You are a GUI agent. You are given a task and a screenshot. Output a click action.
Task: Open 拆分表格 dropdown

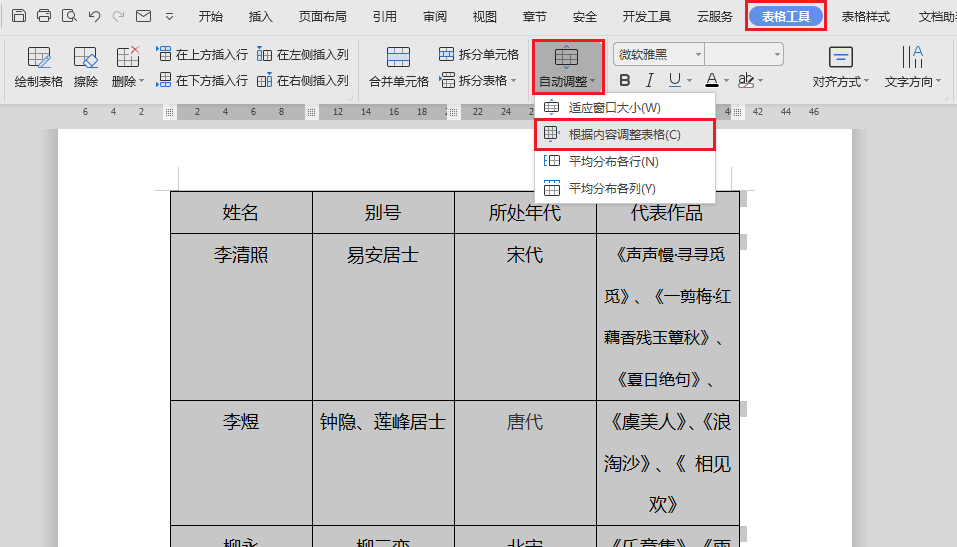tap(477, 80)
